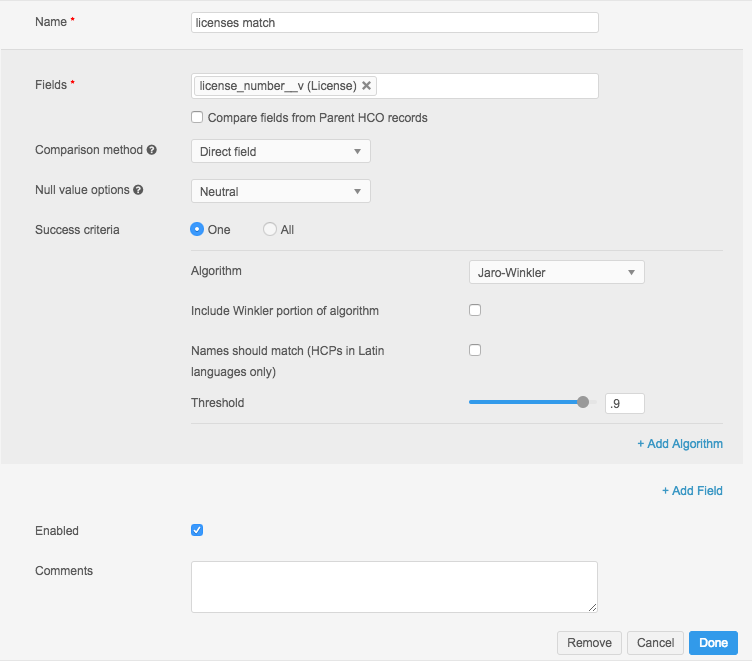Click the Add Field link

(692, 491)
